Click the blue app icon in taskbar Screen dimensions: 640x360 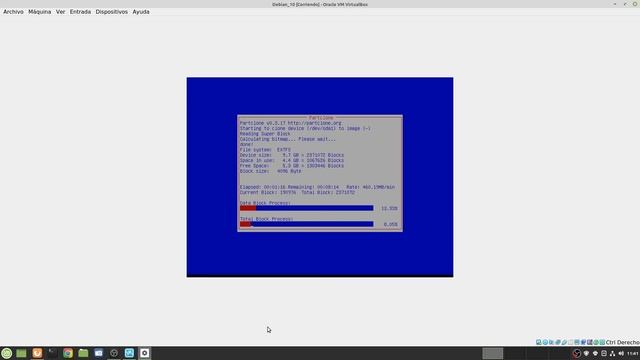point(98,353)
